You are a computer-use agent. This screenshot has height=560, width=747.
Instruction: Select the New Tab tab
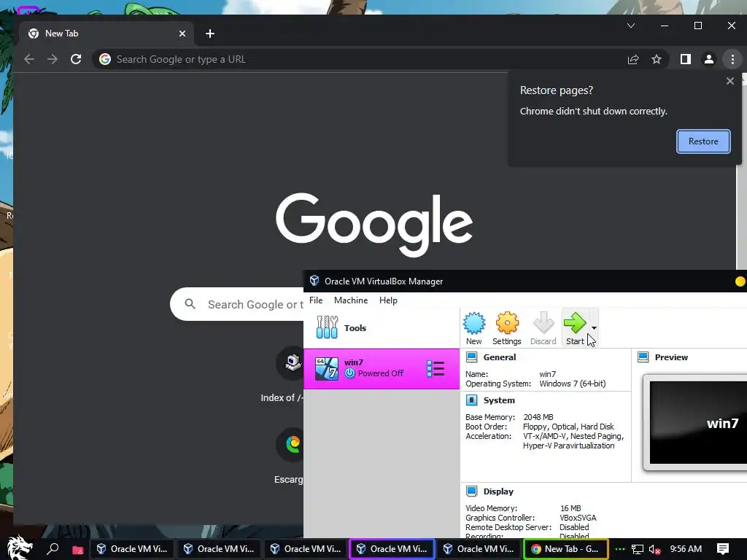(107, 34)
